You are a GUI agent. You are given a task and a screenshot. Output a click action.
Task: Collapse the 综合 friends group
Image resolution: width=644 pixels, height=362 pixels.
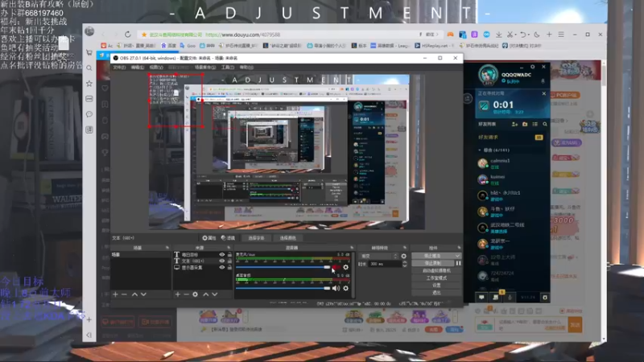click(479, 150)
